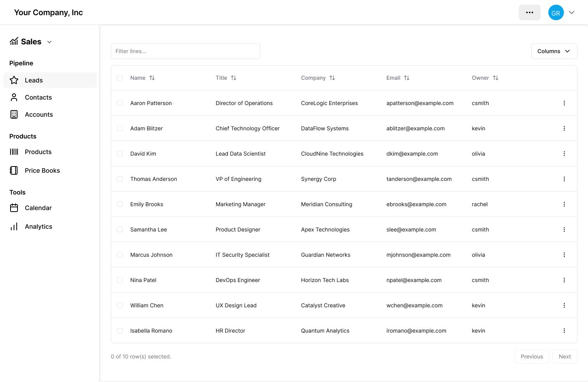
Task: Select the Accounts building icon
Action: point(14,114)
